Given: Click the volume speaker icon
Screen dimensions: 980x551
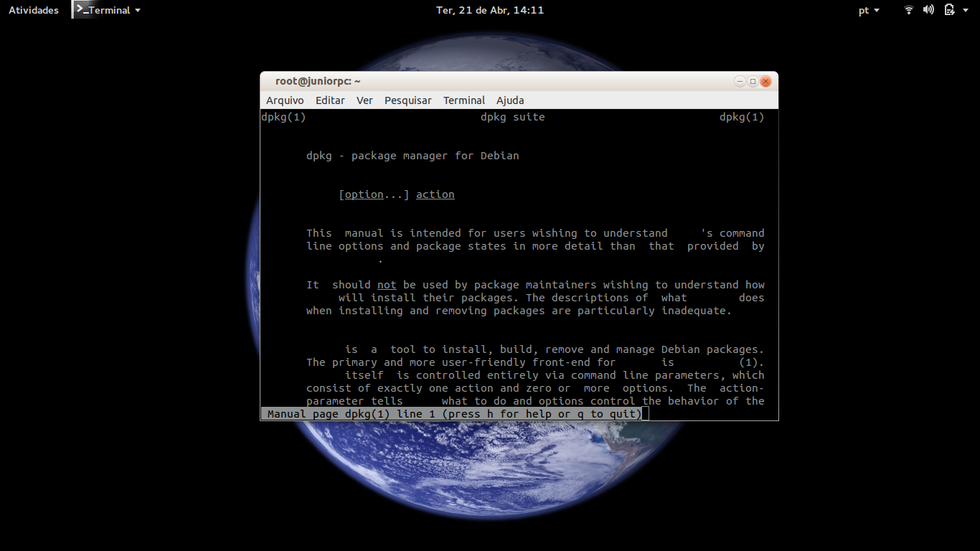Looking at the screenshot, I should (x=928, y=10).
